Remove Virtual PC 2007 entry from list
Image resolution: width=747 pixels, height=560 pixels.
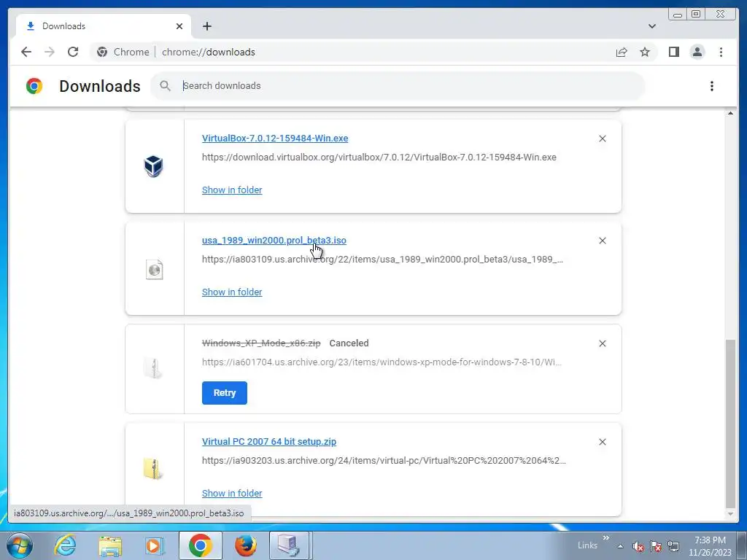point(602,442)
